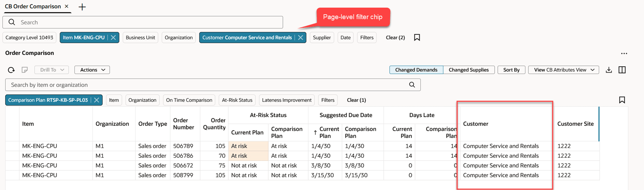Switch to Changed Supplies view
This screenshot has width=644, height=190.
tap(468, 70)
